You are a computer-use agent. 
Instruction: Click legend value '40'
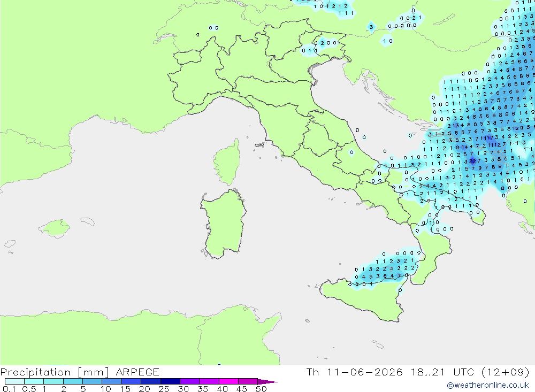coord(222,389)
